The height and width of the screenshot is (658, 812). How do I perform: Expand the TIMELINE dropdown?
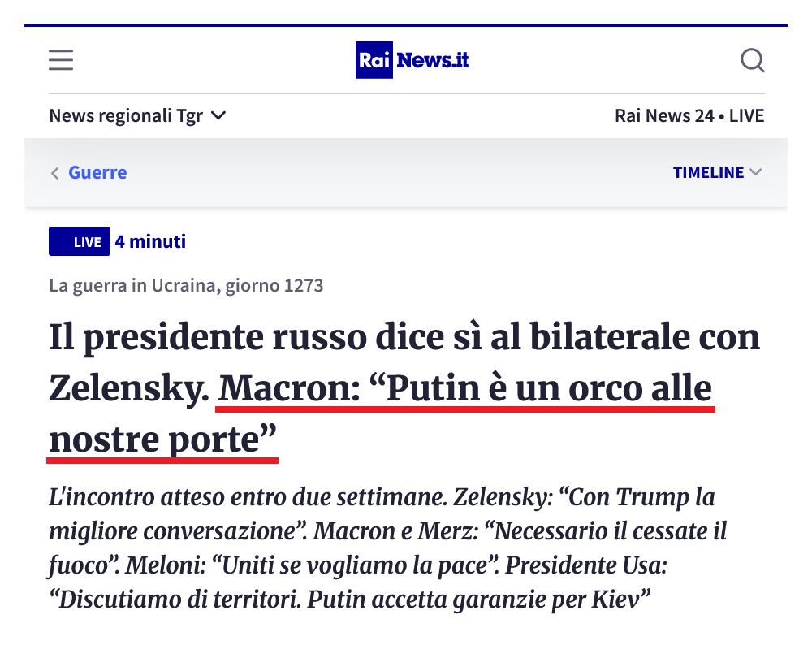pyautogui.click(x=717, y=172)
